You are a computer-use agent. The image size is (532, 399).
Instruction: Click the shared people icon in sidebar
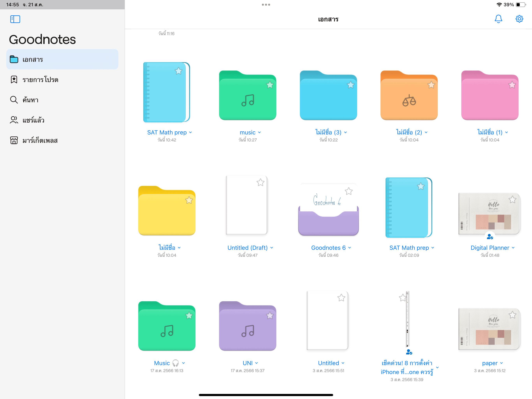coord(14,120)
